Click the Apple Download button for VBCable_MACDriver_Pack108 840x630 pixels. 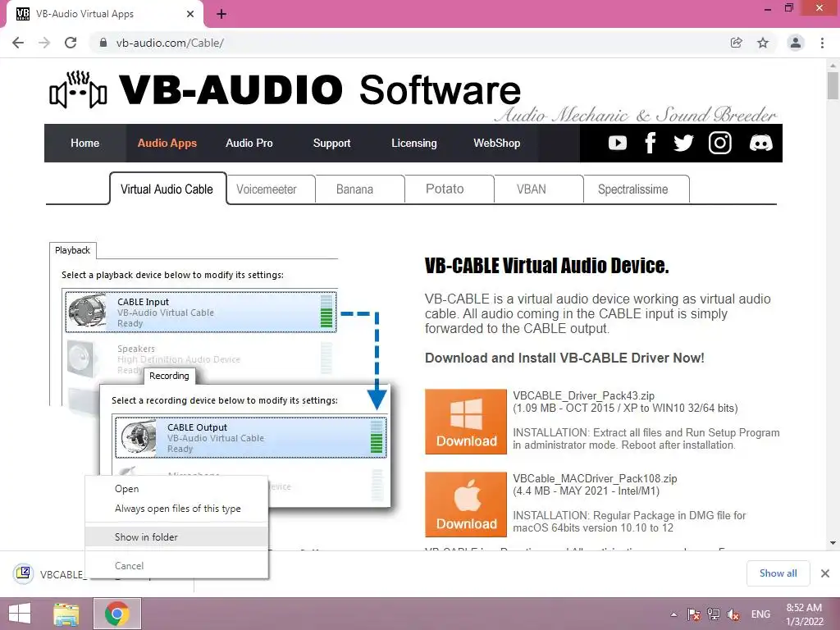pyautogui.click(x=466, y=504)
